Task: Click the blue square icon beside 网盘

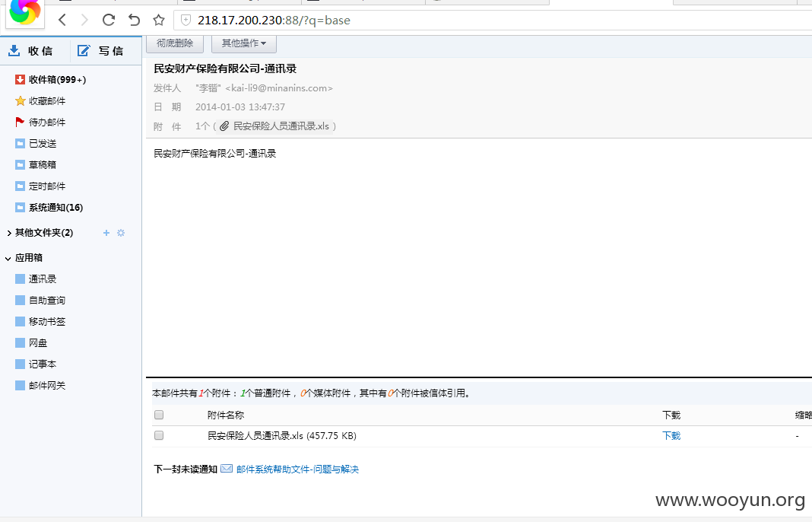Action: tap(21, 342)
